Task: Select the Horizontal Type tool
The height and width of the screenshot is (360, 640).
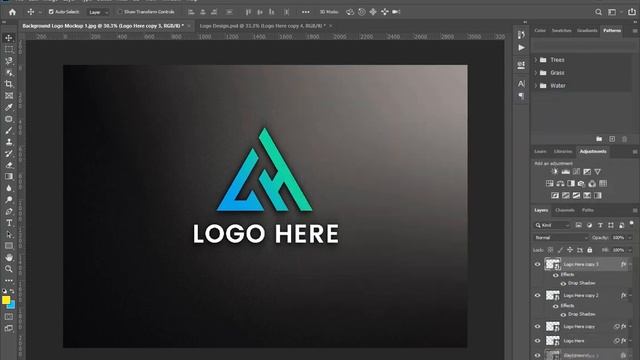Action: [x=9, y=223]
